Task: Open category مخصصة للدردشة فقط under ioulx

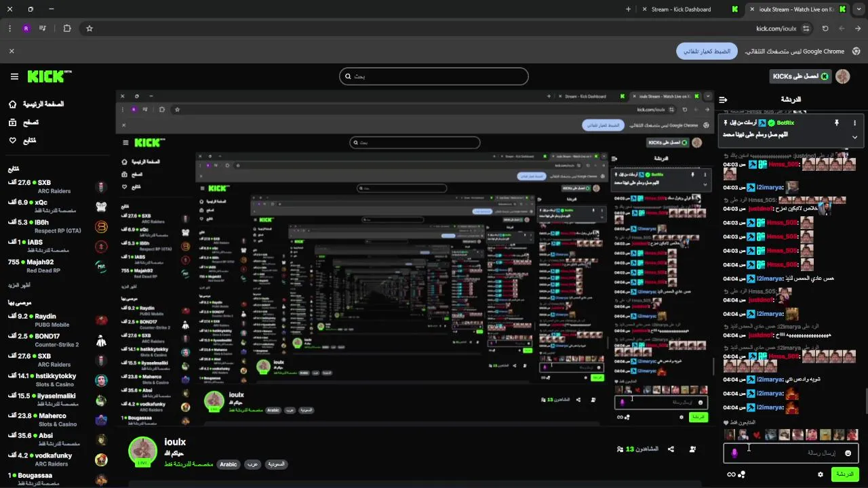Action: pos(189,464)
